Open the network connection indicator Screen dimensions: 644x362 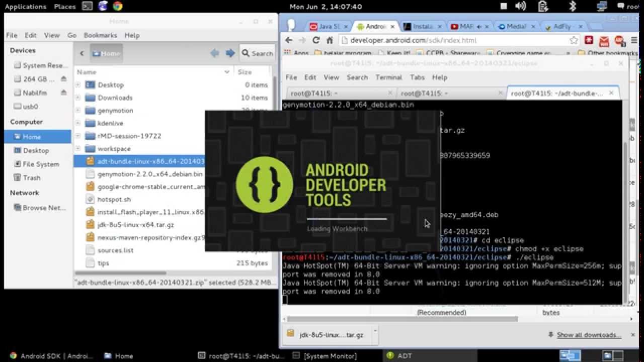pyautogui.click(x=602, y=7)
